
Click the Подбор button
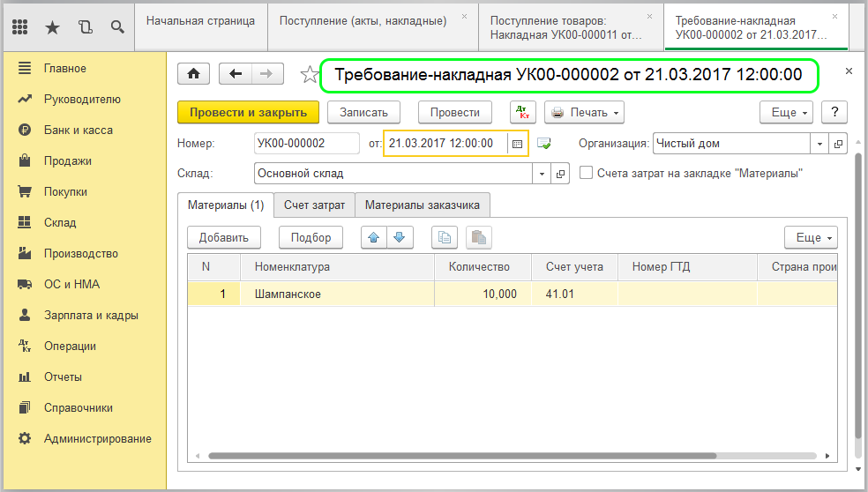tap(311, 238)
